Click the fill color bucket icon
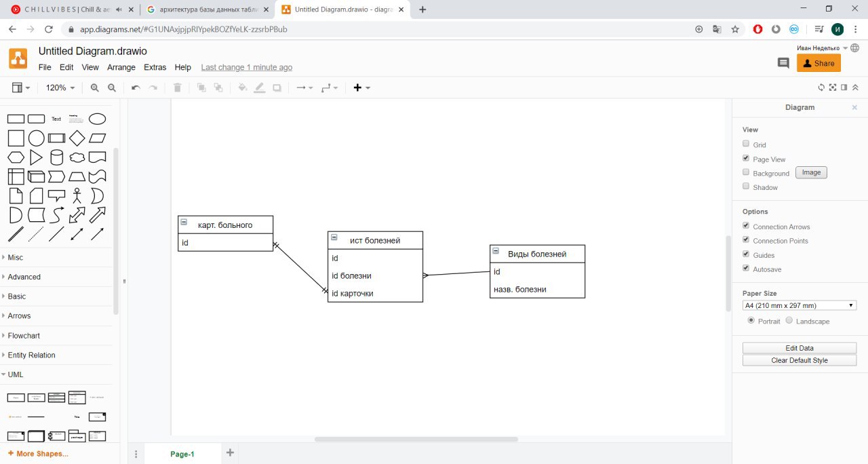Screen dimensions: 868x464 pyautogui.click(x=243, y=88)
